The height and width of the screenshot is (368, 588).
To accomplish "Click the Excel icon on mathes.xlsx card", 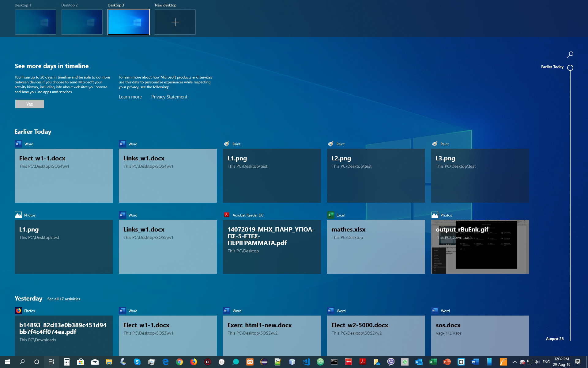I will click(x=331, y=215).
